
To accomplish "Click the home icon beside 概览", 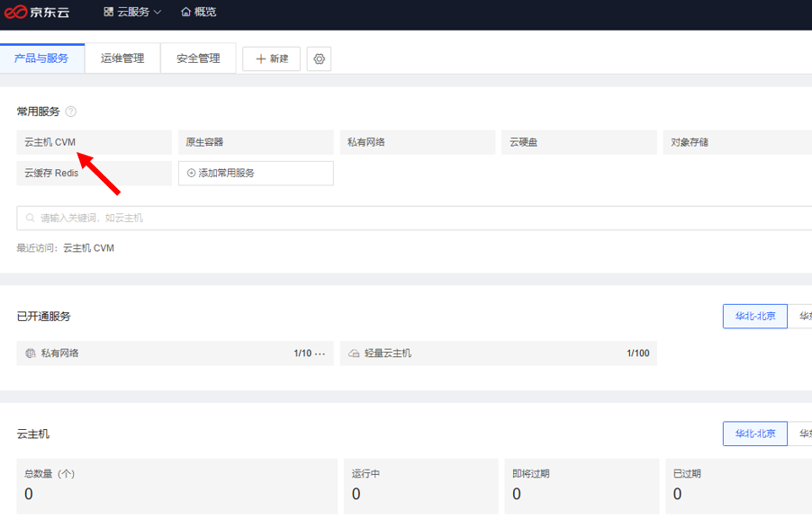I will click(x=186, y=12).
